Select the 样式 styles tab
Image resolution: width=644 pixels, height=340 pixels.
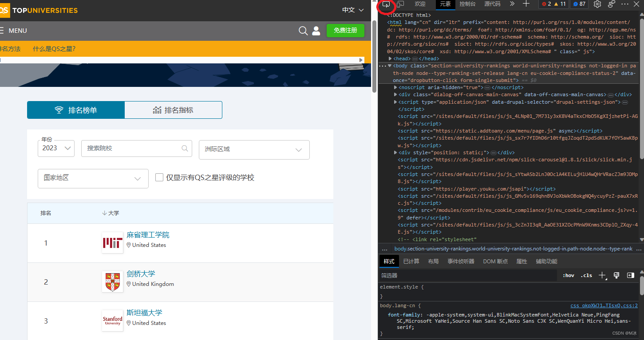coord(389,262)
